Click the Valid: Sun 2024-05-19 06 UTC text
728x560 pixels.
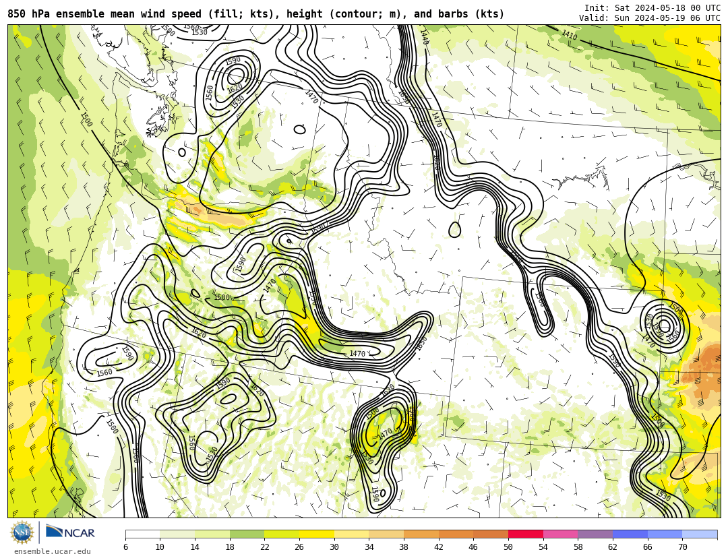click(650, 18)
